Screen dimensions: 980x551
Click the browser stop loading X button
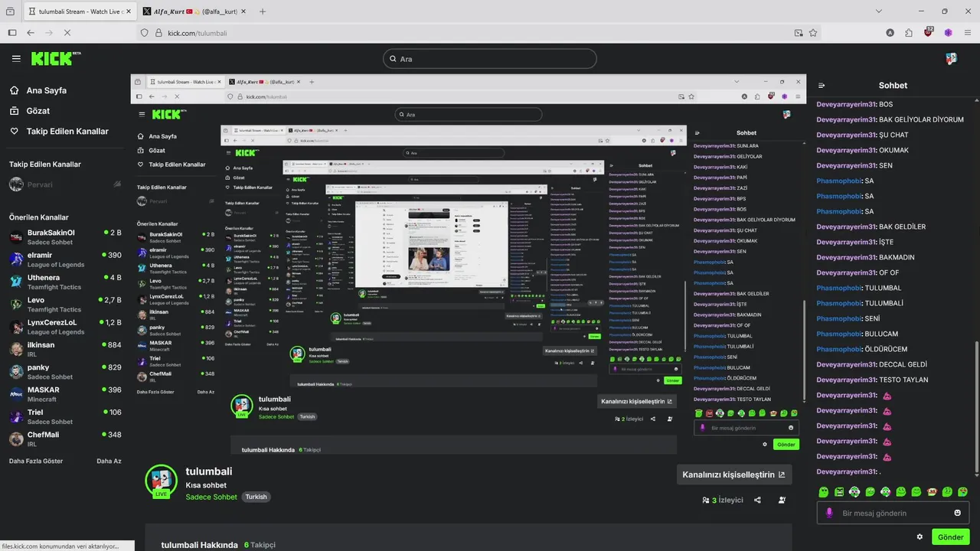tap(67, 33)
